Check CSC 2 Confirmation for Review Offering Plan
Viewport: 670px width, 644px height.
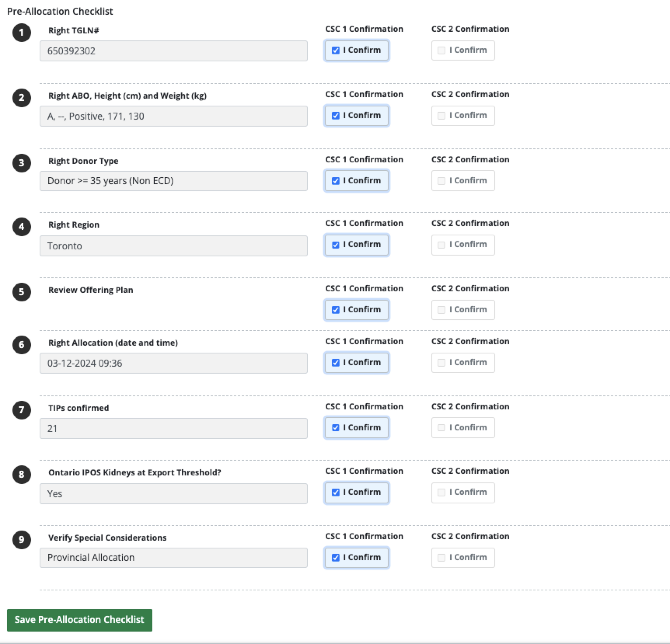pyautogui.click(x=441, y=310)
